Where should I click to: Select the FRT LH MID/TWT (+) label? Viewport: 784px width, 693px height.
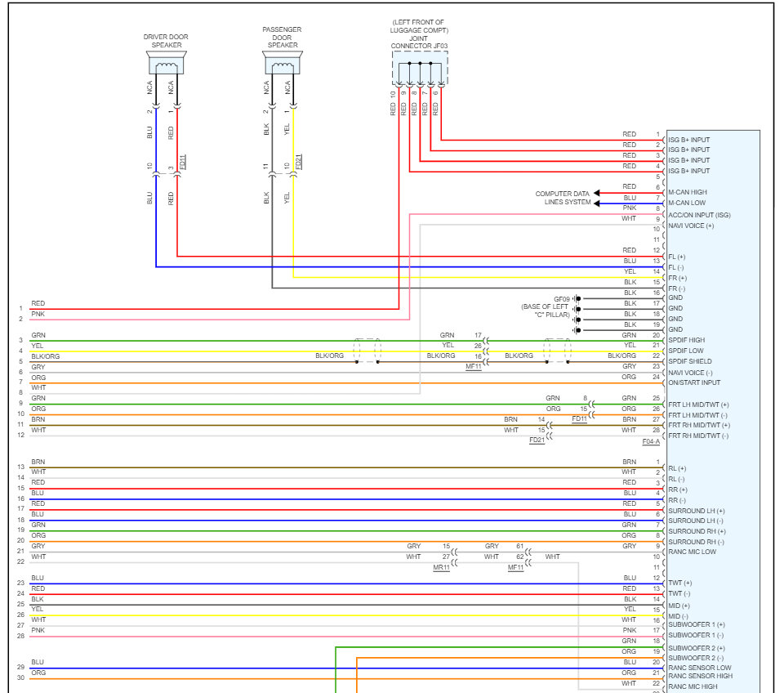(x=698, y=405)
